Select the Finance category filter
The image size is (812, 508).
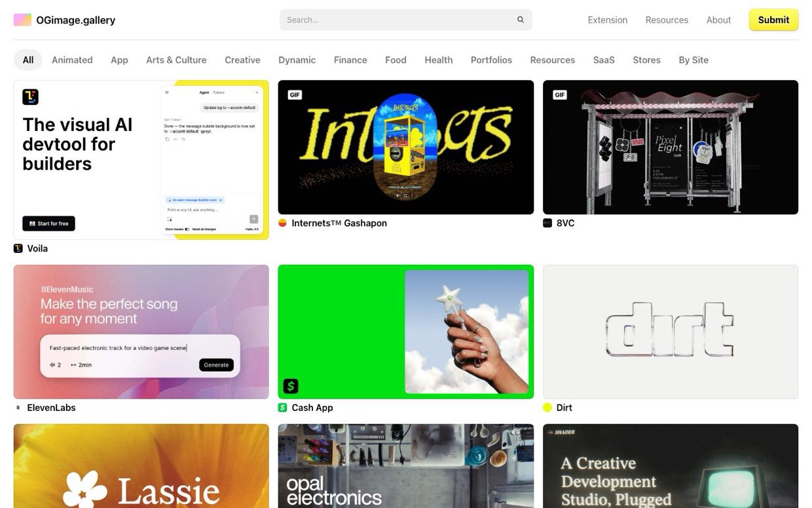350,60
